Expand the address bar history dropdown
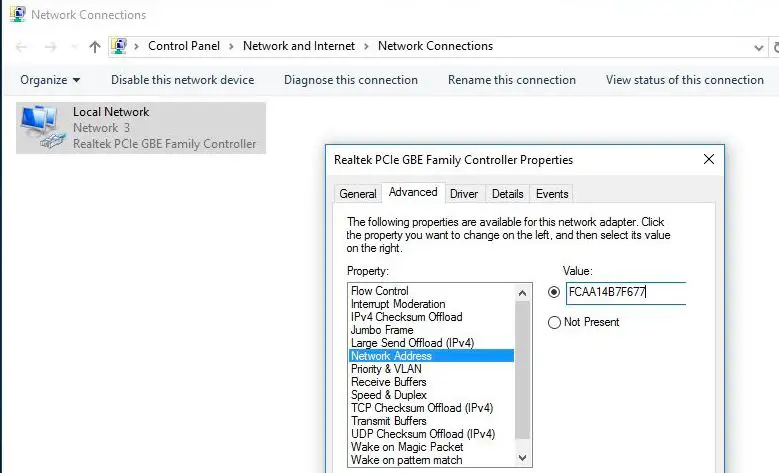Viewport: 779px width, 473px height. point(759,46)
